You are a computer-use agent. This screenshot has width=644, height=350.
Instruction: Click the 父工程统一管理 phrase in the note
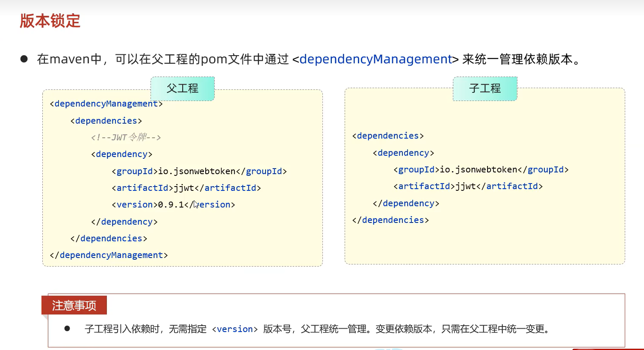[x=334, y=329]
